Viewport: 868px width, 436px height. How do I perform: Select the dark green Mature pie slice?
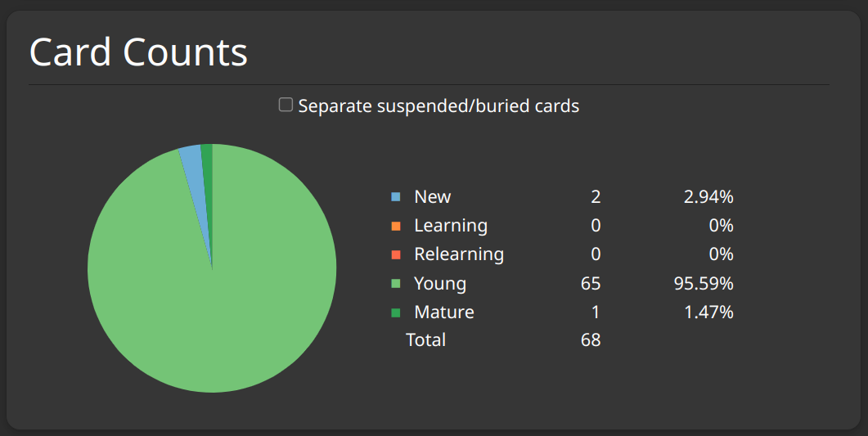coord(207,164)
